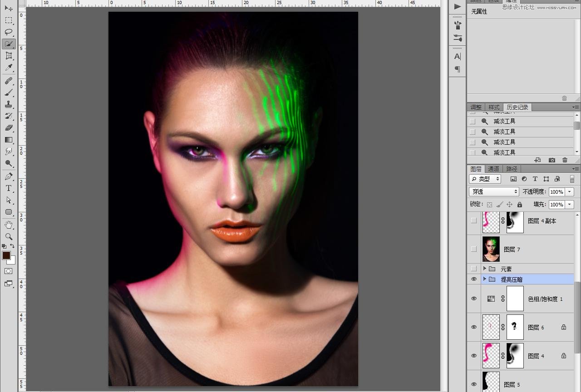The height and width of the screenshot is (392, 581).
Task: Filter layers by shape layers
Action: 546,179
